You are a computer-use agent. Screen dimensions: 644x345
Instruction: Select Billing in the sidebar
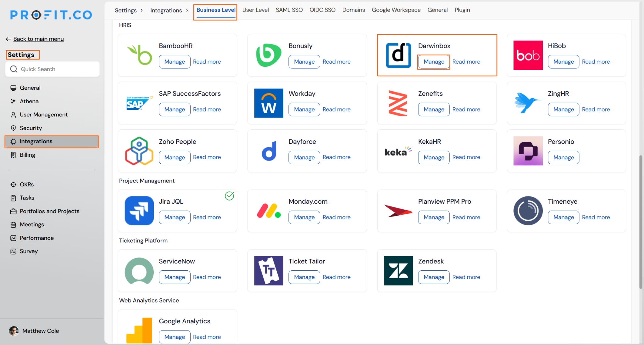coord(27,155)
